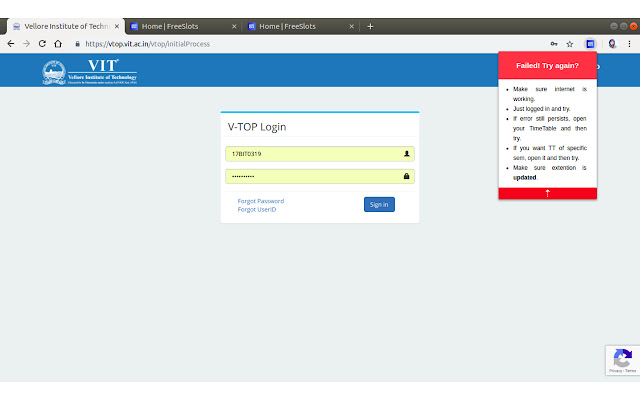Viewport: 640px width, 400px height.
Task: Click the padlock site security icon
Action: pos(77,44)
